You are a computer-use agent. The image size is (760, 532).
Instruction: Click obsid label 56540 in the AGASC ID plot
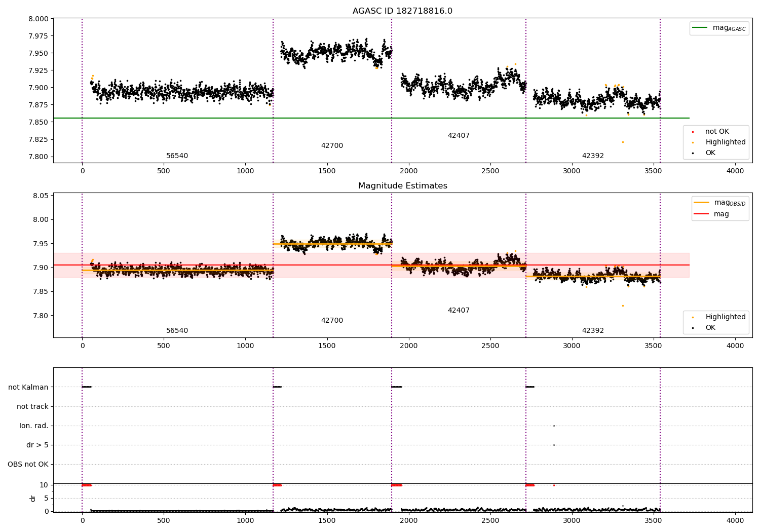point(177,156)
